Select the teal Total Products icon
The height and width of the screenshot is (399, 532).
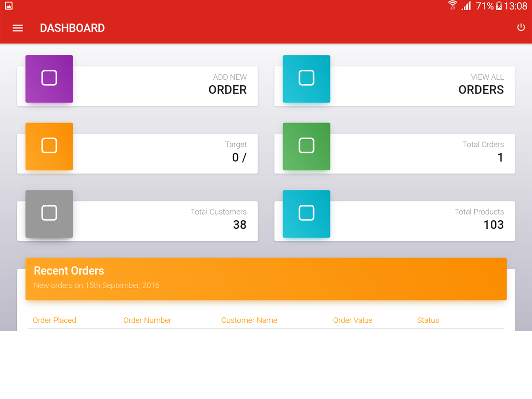coord(306,213)
